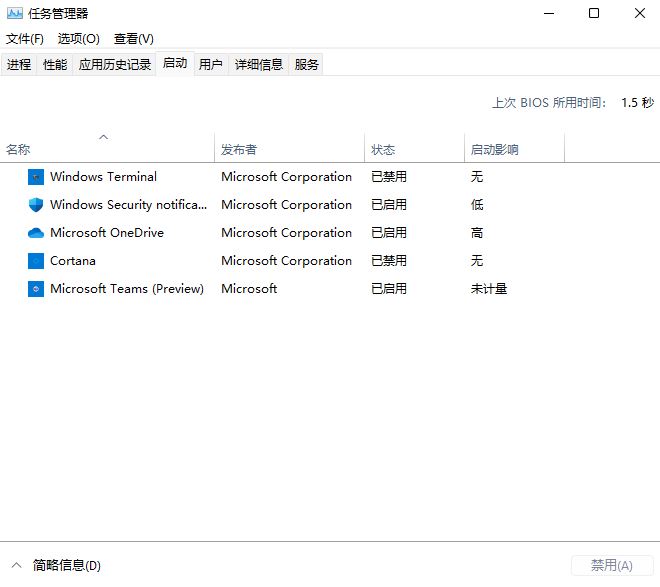This screenshot has width=660, height=587.
Task: Click the 高 startup impact of OneDrive
Action: pos(477,233)
